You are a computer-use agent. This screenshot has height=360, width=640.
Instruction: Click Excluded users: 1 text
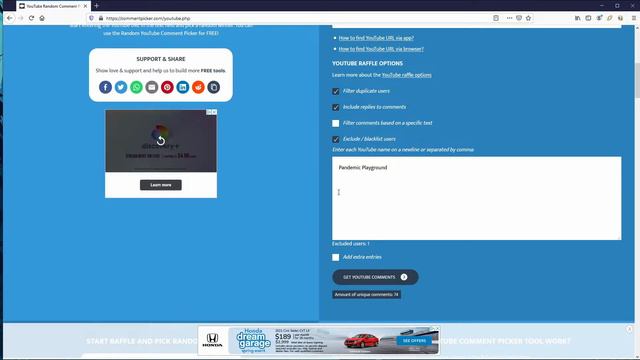[x=350, y=244]
